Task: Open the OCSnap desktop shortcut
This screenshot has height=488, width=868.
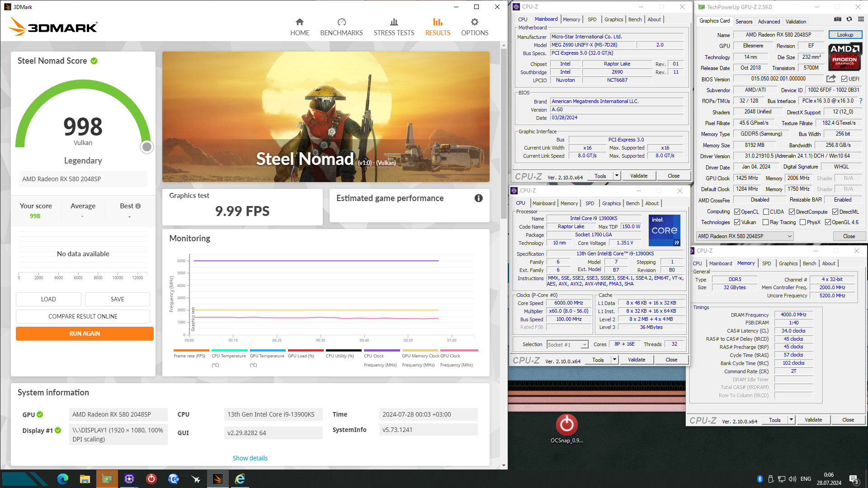Action: 566,428
